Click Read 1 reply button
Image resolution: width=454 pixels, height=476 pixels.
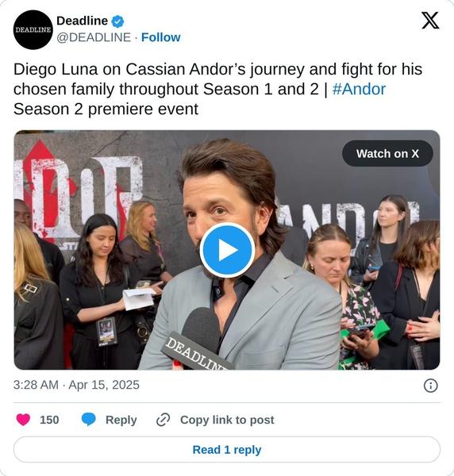[x=227, y=450]
